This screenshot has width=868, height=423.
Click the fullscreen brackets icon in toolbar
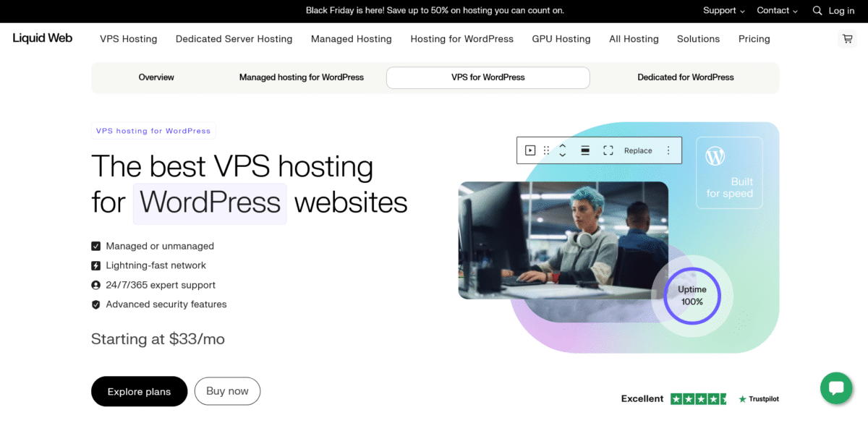(608, 150)
